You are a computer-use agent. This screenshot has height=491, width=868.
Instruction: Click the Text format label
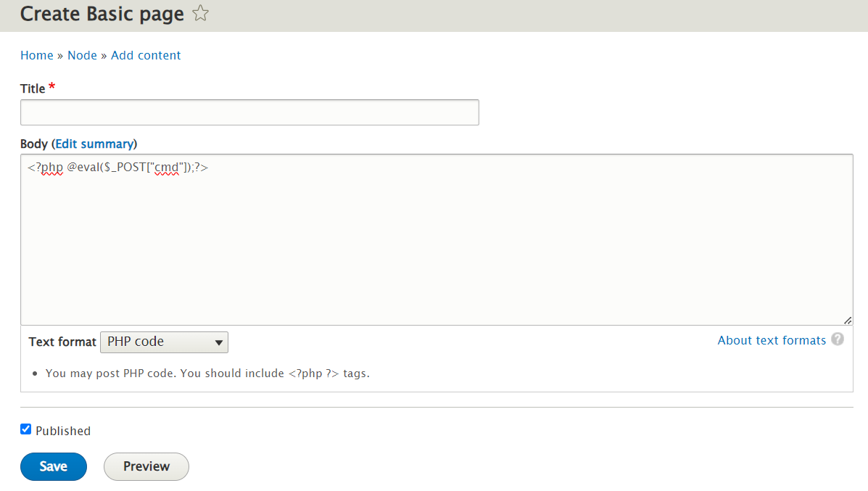[x=62, y=342]
